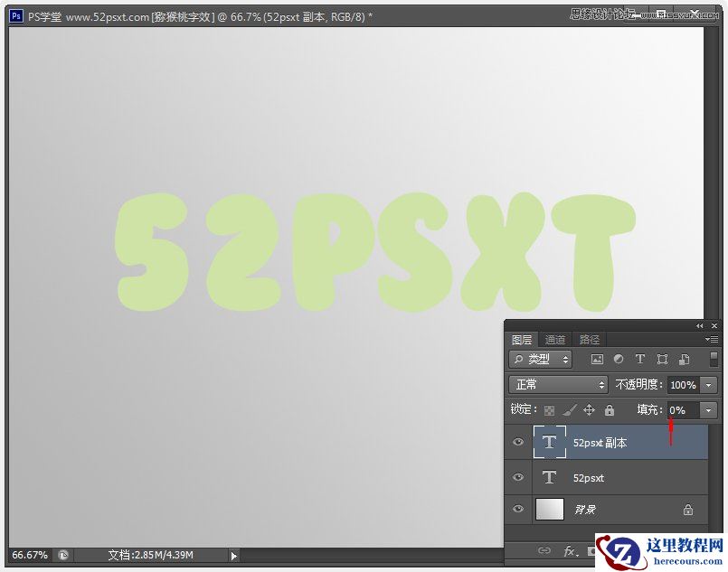Click the padlock on the 背景 layer

coord(687,510)
